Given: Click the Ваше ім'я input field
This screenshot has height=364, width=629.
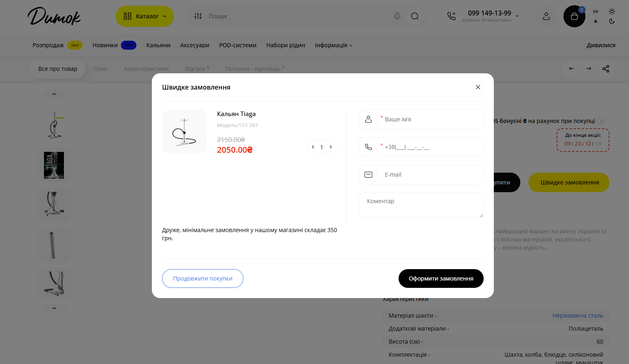Looking at the screenshot, I should click(x=432, y=119).
